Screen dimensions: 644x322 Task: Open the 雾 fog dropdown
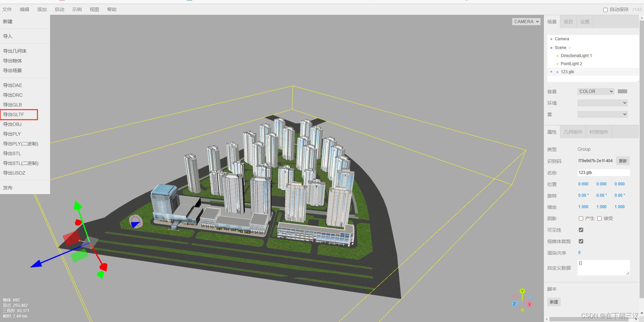pos(603,114)
